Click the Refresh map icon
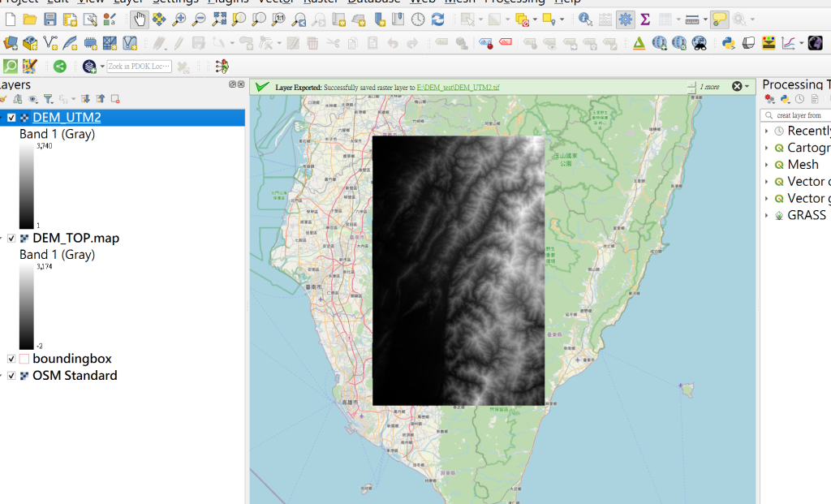 click(x=437, y=19)
